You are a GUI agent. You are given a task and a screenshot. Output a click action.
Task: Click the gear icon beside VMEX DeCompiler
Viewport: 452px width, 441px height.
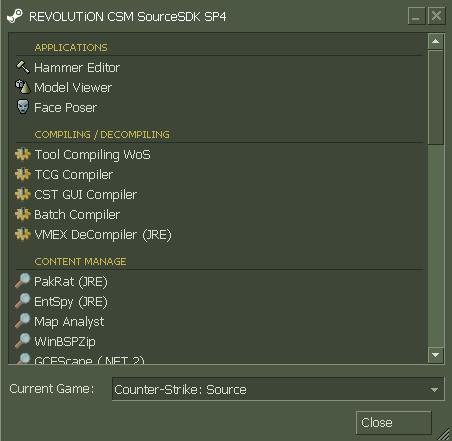click(23, 234)
